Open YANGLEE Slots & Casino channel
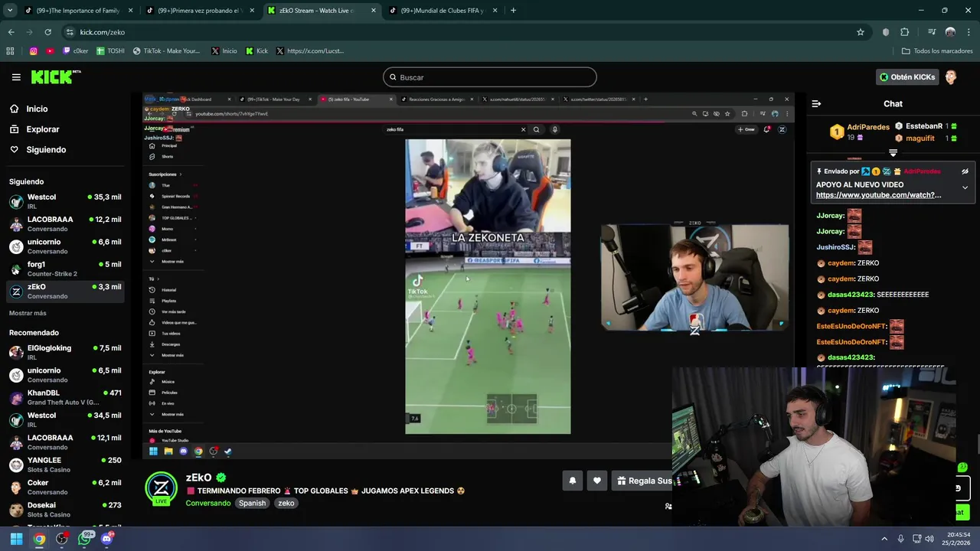 point(65,465)
